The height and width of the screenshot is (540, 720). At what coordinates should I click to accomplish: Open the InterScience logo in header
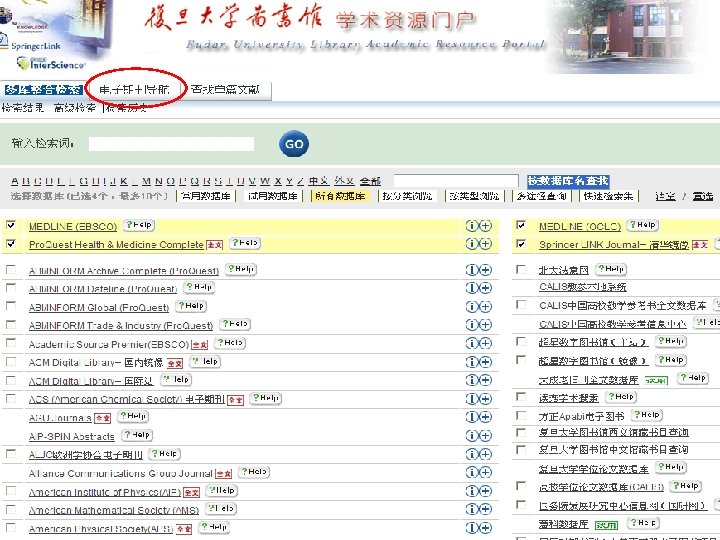(x=51, y=63)
